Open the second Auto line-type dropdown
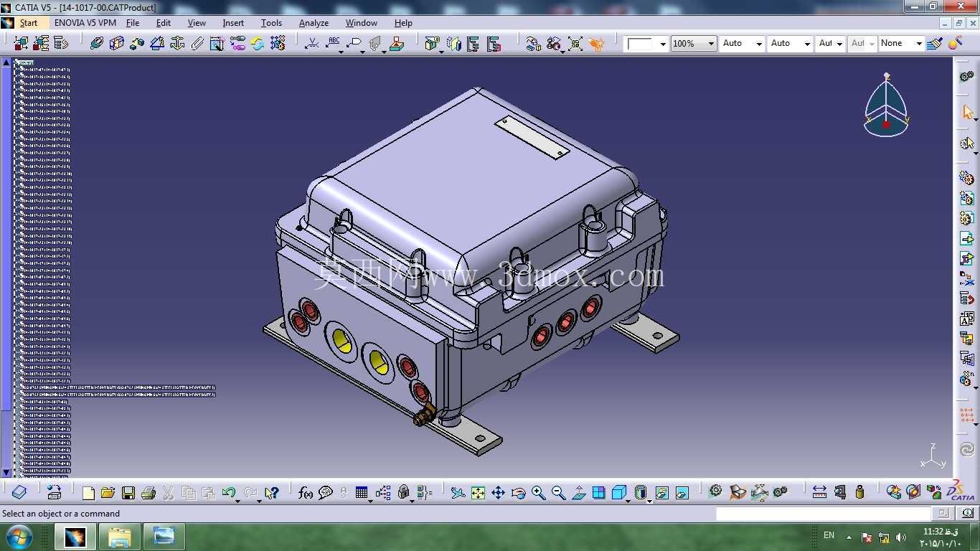 (791, 44)
